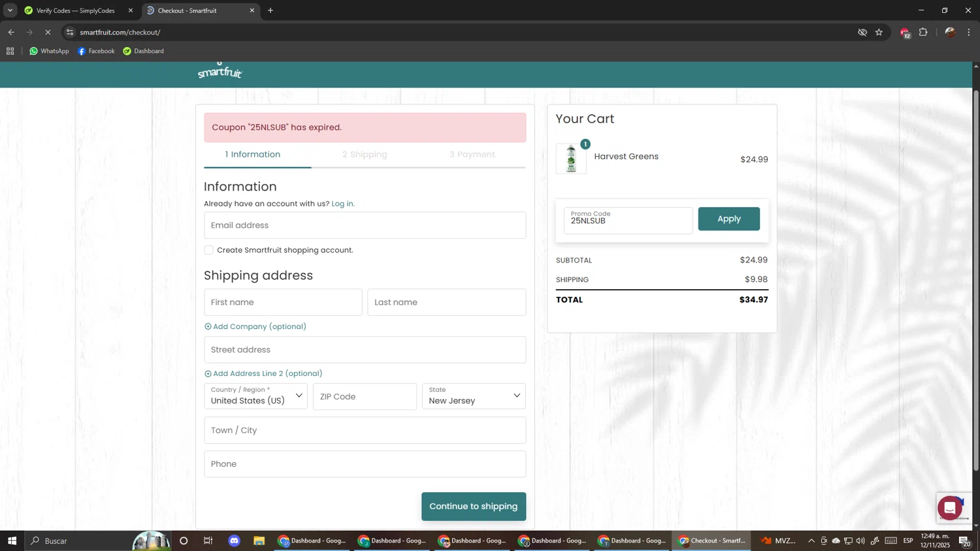Click the plus icon beside Add Address Line 2
980x551 pixels.
(208, 373)
